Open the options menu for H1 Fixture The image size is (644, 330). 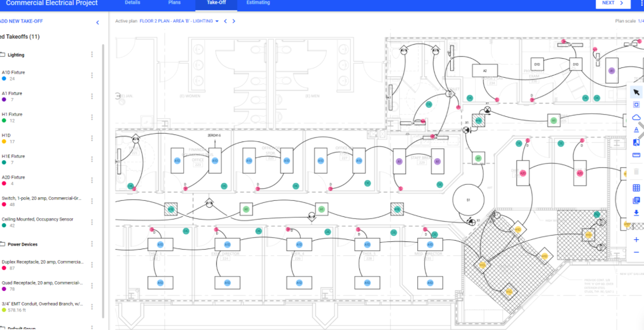click(92, 116)
